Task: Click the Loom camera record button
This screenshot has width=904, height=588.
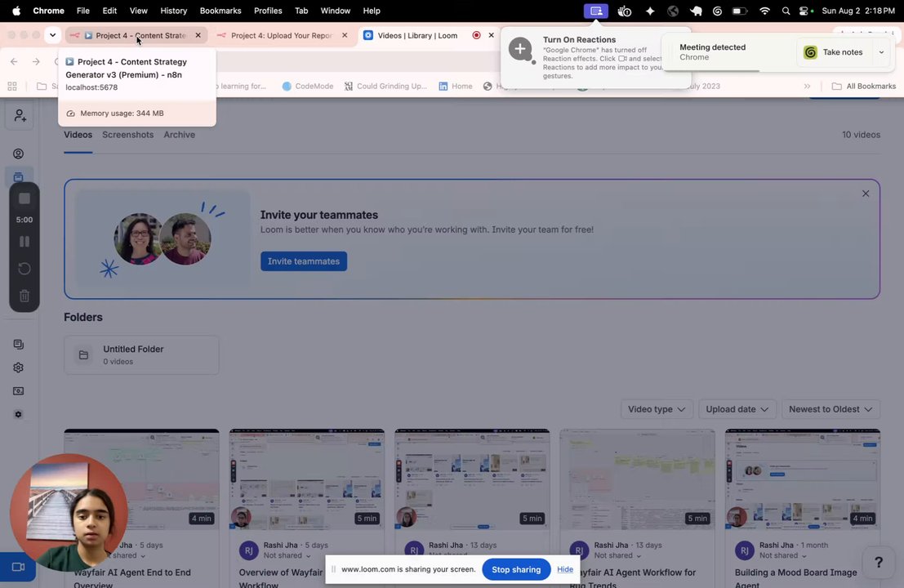Action: [x=18, y=567]
